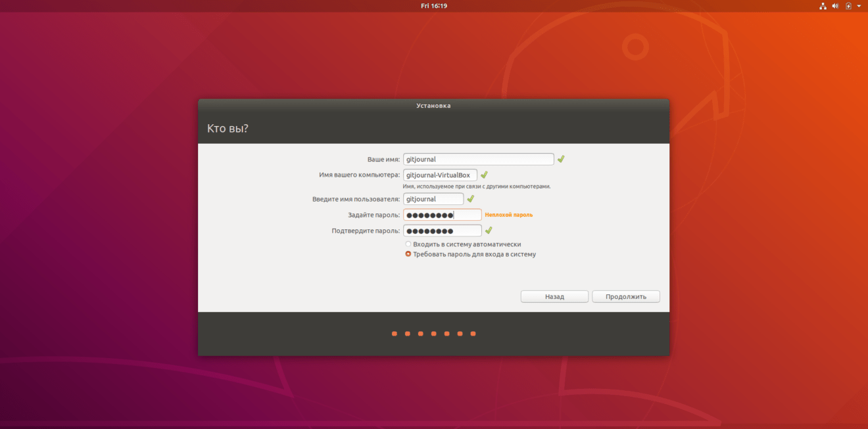Click the checkmark next to the computer name
This screenshot has width=868, height=429.
point(484,175)
